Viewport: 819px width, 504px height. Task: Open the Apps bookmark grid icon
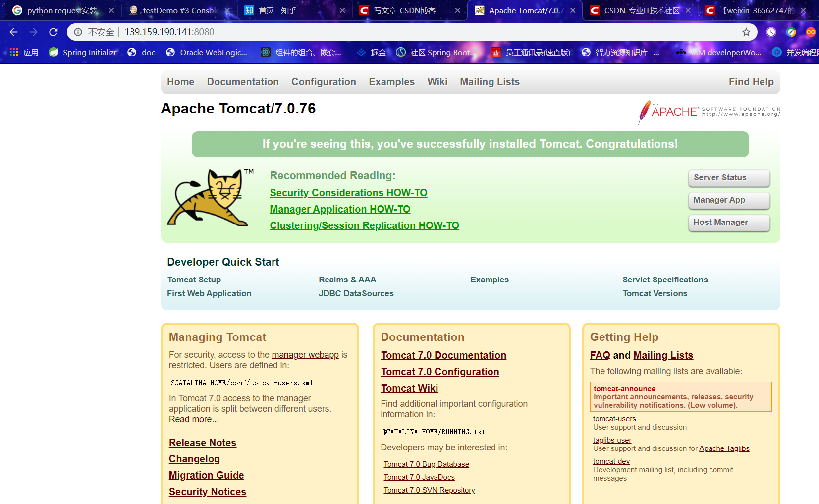click(14, 52)
